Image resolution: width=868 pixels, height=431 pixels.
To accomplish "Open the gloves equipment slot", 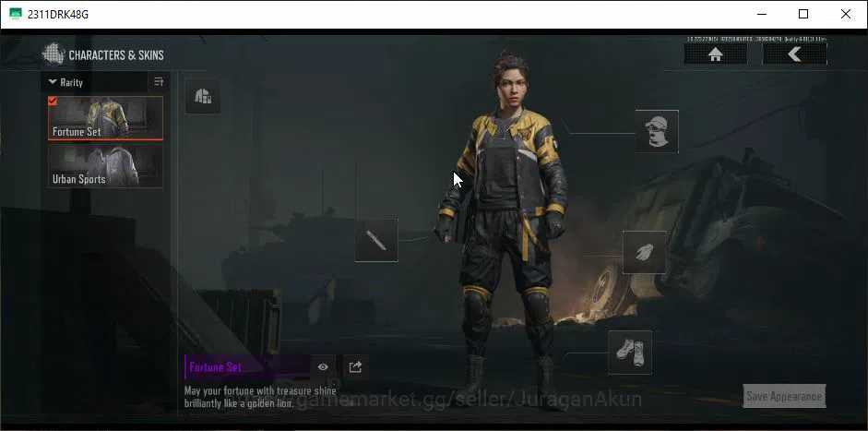I will point(645,252).
